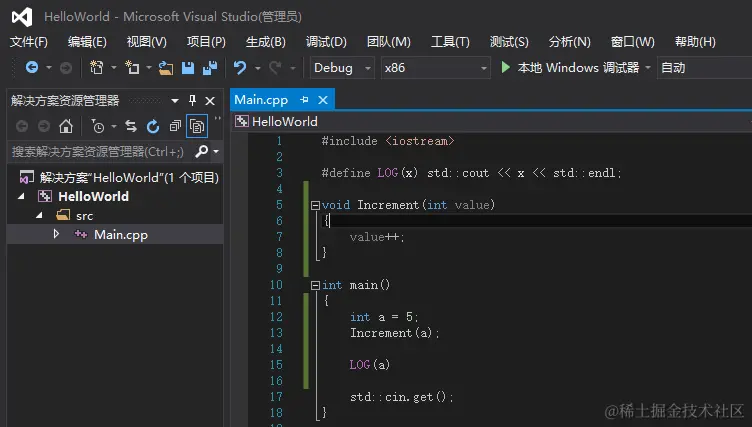
Task: Save all files with the double-disk icon
Action: [210, 68]
